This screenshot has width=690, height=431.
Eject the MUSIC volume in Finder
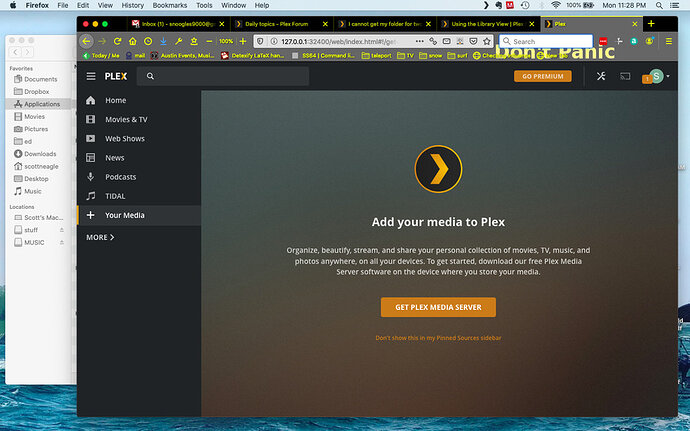(x=62, y=242)
